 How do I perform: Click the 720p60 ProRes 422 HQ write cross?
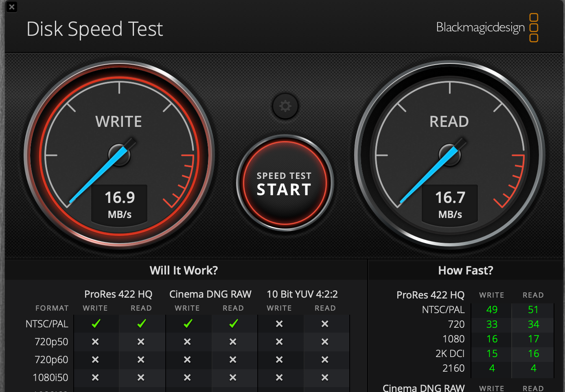pos(95,360)
